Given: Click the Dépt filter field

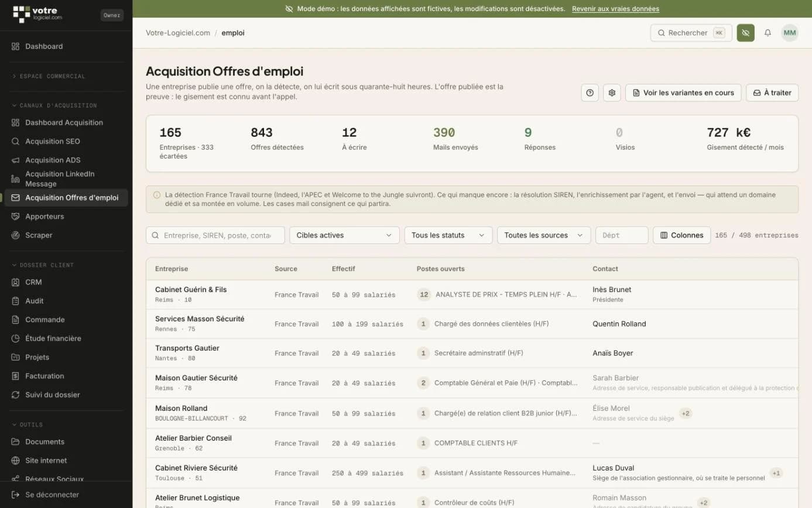Looking at the screenshot, I should click(x=622, y=235).
